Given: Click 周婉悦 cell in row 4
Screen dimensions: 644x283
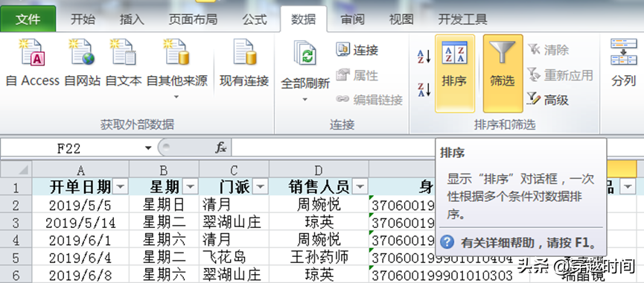Looking at the screenshot, I should click(319, 240).
